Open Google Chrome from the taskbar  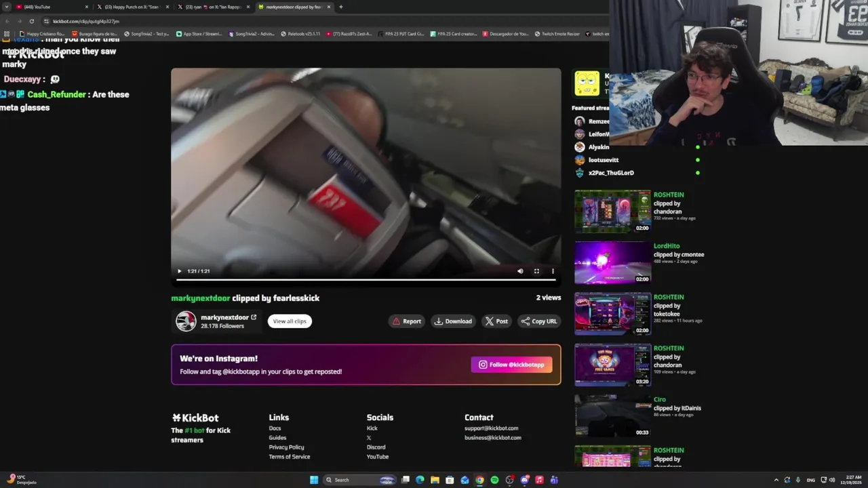pyautogui.click(x=479, y=480)
